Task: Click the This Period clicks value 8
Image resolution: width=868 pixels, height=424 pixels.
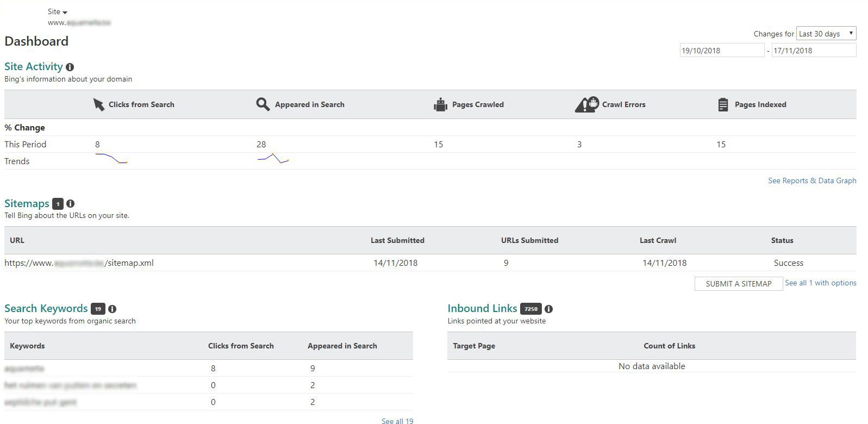Action: (97, 144)
